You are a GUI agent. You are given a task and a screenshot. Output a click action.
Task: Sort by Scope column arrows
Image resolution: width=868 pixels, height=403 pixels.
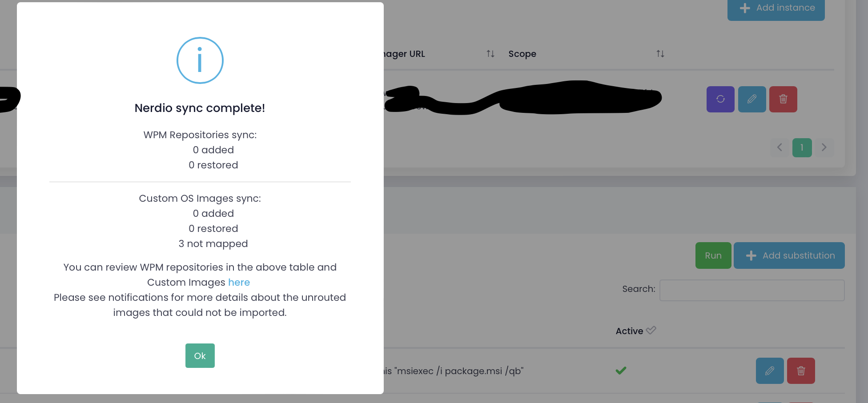tap(660, 54)
